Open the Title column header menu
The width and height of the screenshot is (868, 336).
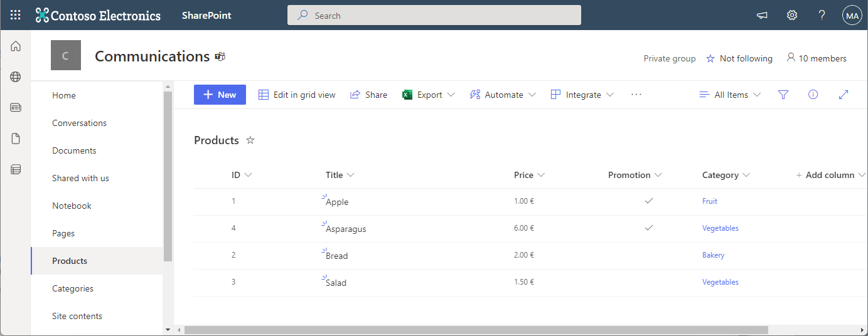coord(340,175)
